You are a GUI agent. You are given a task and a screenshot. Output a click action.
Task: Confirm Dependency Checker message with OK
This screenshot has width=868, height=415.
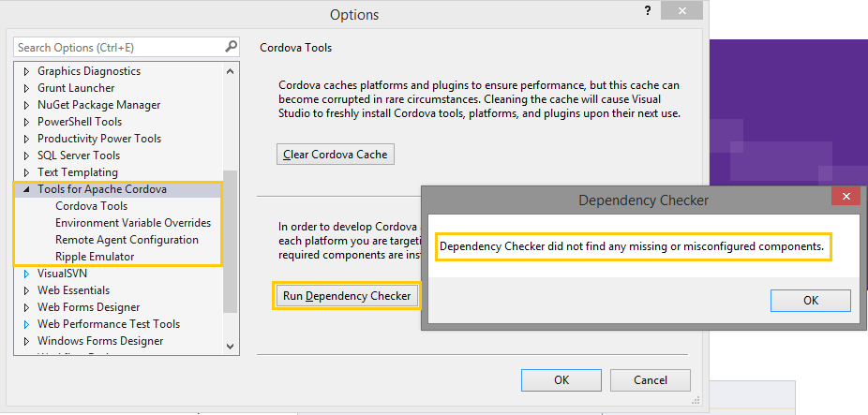tap(810, 300)
